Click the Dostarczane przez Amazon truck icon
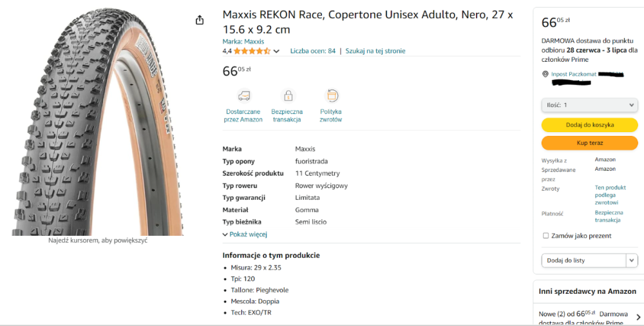This screenshot has height=326, width=644. point(243,96)
